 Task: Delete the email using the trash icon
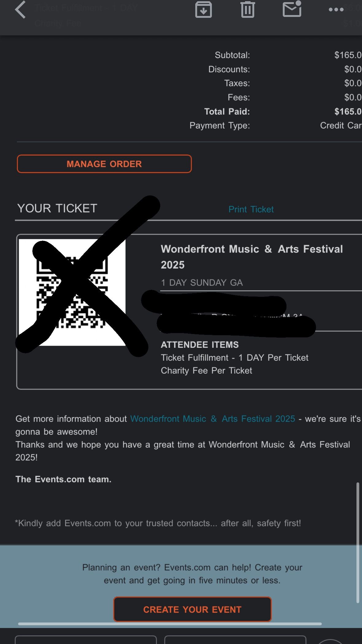pyautogui.click(x=247, y=10)
